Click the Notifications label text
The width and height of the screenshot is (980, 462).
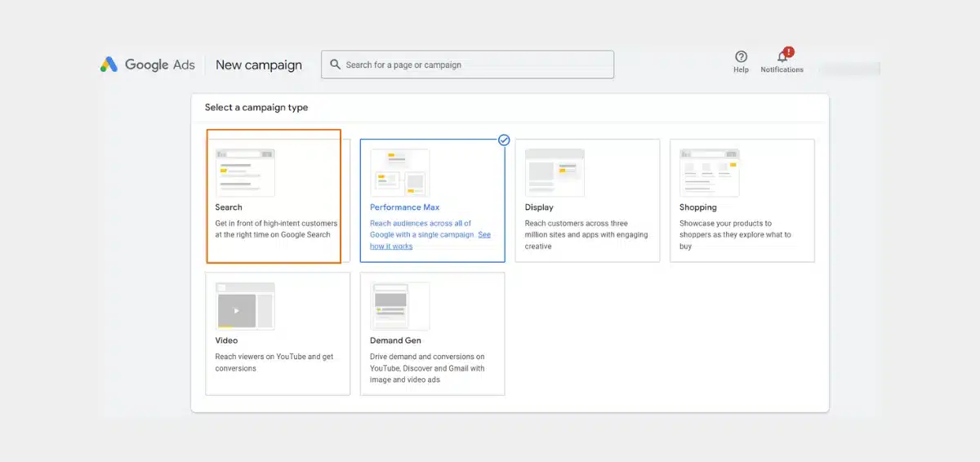pos(782,70)
